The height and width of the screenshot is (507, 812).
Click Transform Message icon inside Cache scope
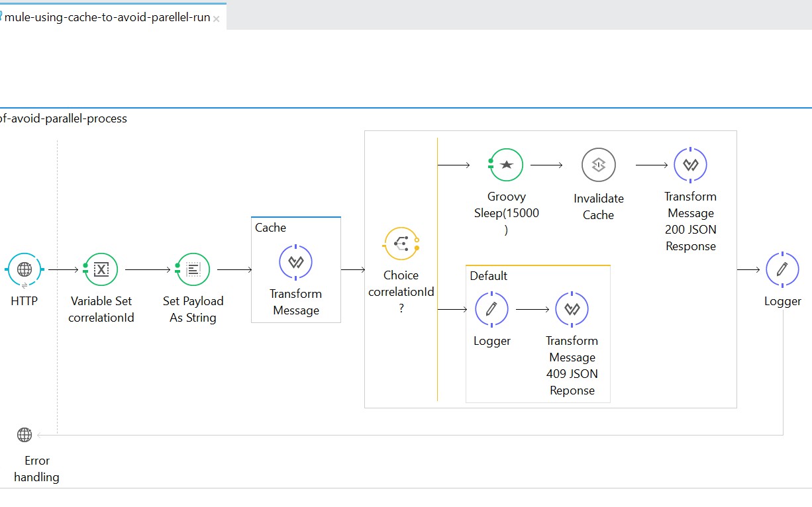[295, 262]
